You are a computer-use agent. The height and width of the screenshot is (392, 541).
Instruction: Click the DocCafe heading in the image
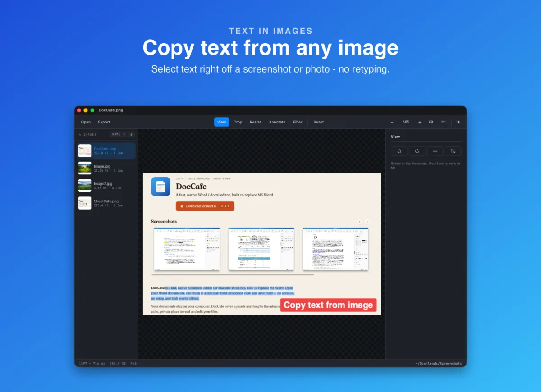191,187
